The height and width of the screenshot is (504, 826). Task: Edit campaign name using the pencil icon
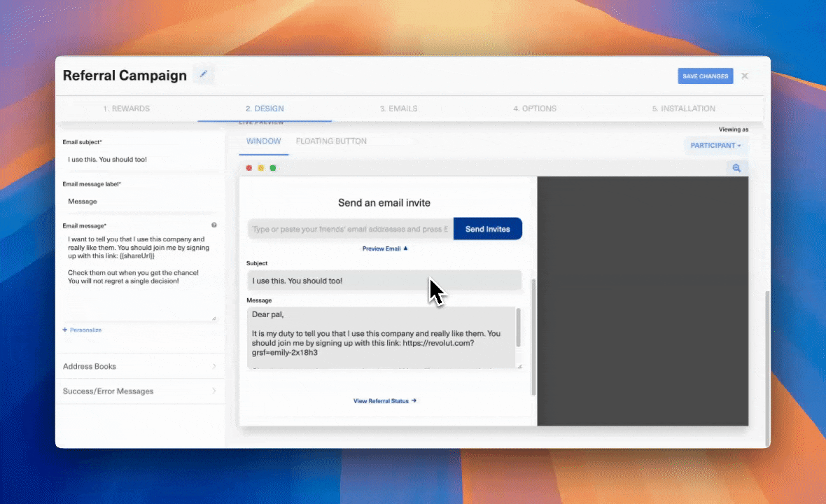pos(203,73)
